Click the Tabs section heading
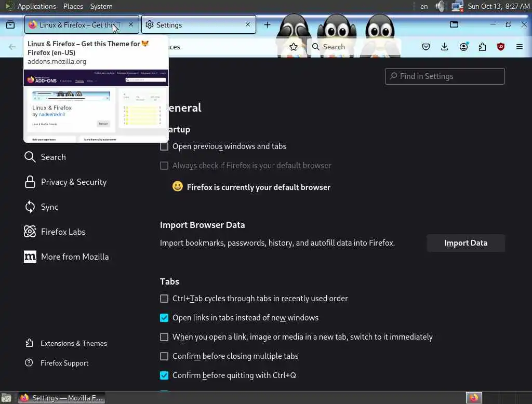532x404 pixels. pos(169,281)
